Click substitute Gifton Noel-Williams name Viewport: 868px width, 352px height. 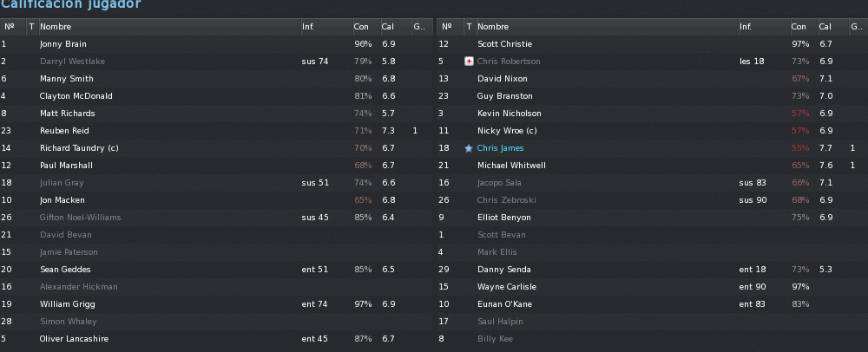(80, 218)
